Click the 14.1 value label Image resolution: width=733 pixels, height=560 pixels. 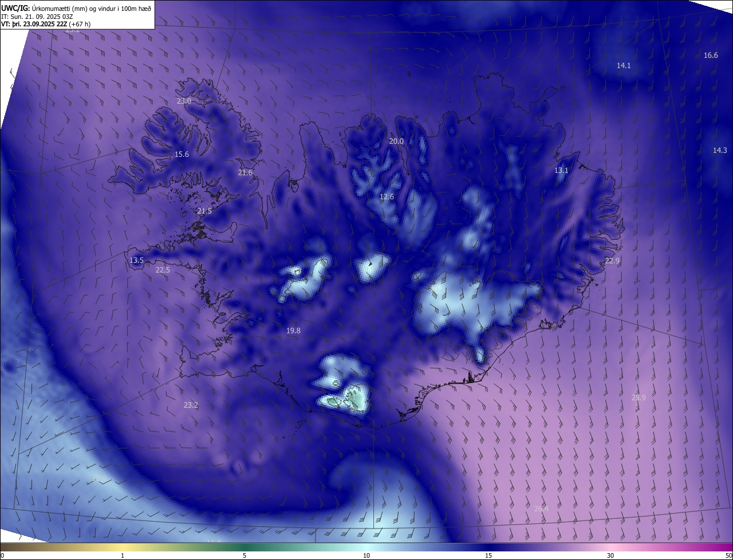coord(624,65)
